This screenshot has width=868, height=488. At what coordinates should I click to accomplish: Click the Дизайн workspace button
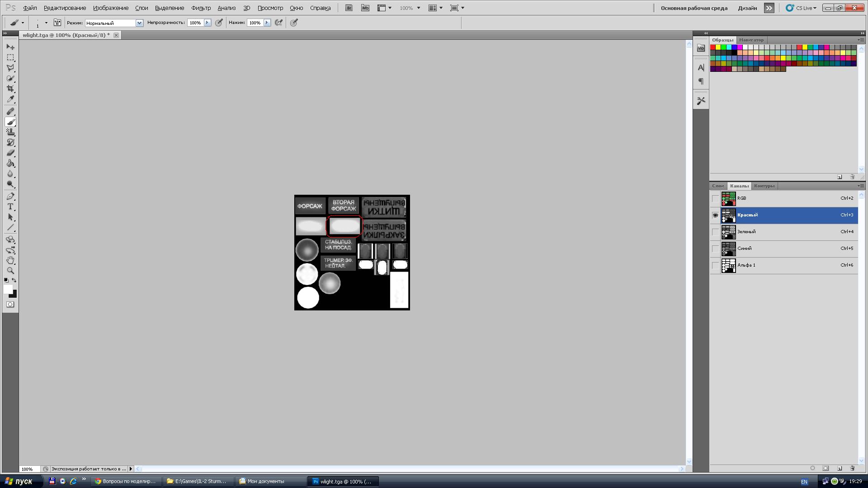pyautogui.click(x=747, y=8)
